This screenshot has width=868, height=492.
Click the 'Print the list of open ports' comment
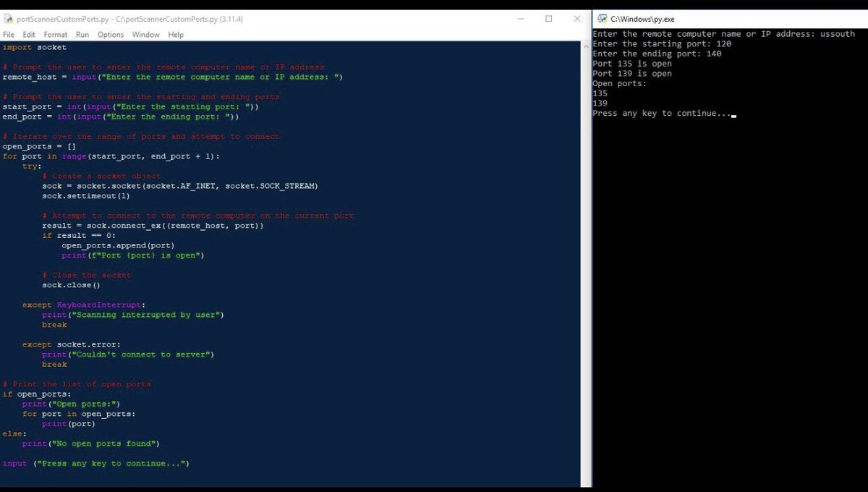coord(77,384)
